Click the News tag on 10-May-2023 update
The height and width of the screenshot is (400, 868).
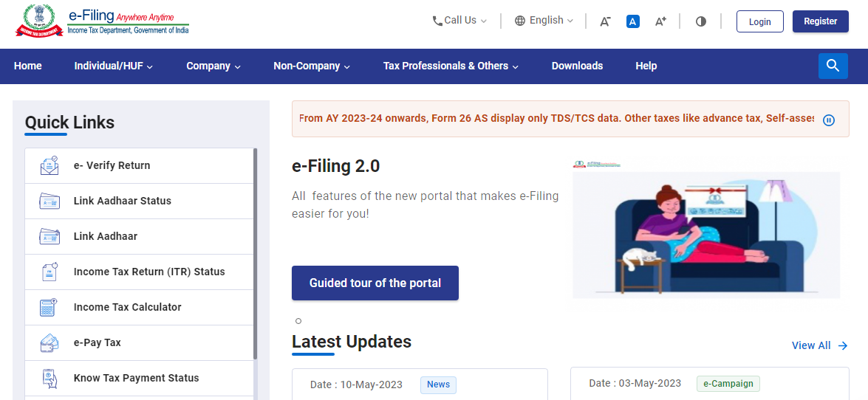click(x=438, y=385)
